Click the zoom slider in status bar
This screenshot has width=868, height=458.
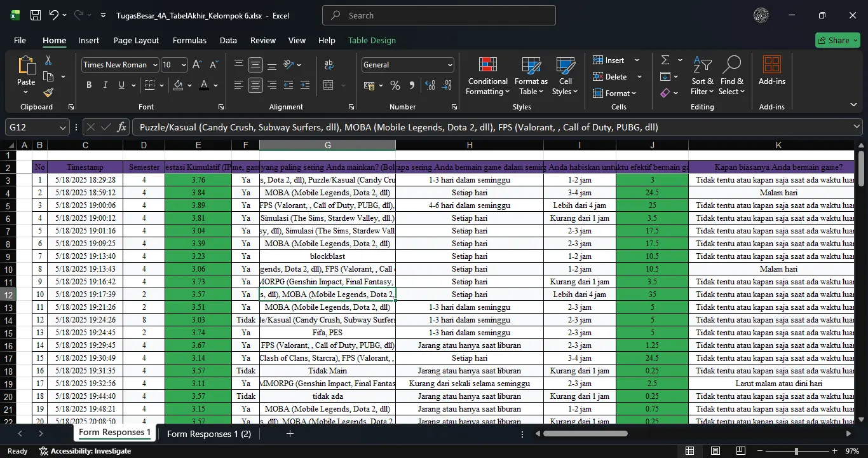(796, 451)
